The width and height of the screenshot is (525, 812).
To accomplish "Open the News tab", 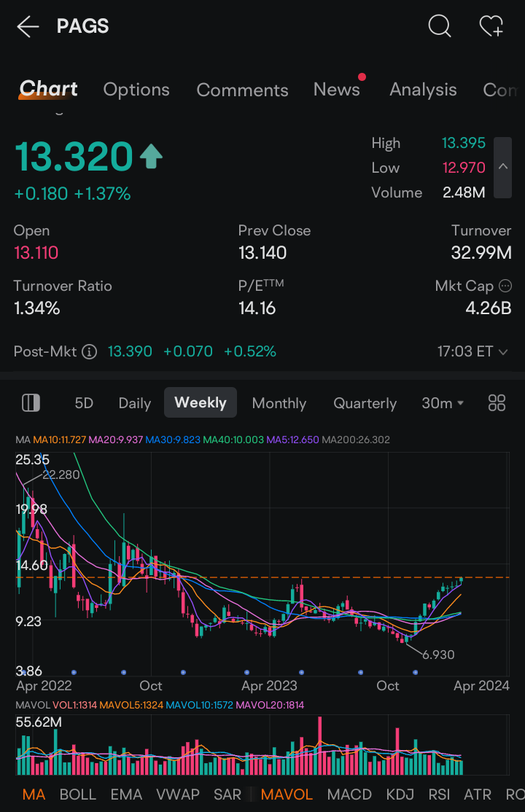I will pos(336,89).
